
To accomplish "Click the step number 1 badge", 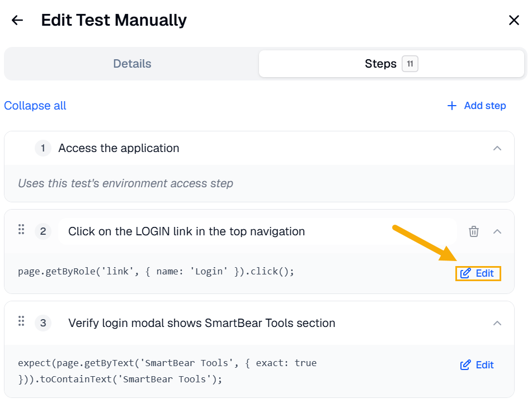I will (43, 148).
